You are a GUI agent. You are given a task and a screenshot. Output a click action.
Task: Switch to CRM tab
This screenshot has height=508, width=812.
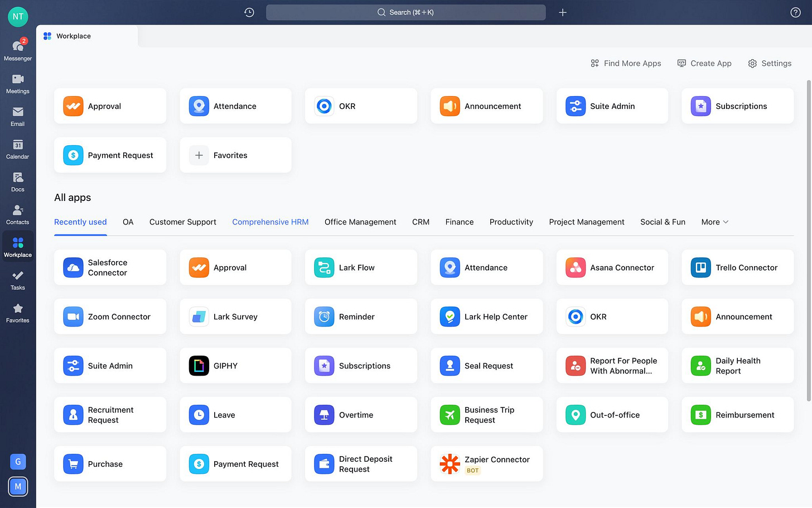[421, 222]
